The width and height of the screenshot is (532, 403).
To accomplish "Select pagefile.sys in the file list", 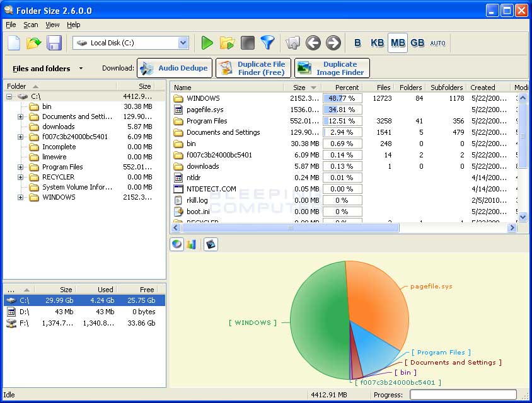I will click(205, 110).
